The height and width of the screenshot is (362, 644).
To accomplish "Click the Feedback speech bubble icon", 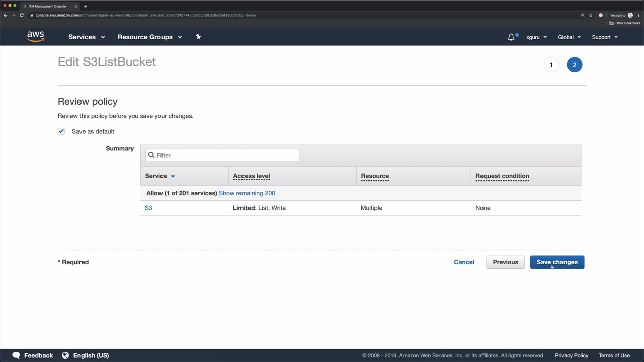I will click(x=16, y=355).
